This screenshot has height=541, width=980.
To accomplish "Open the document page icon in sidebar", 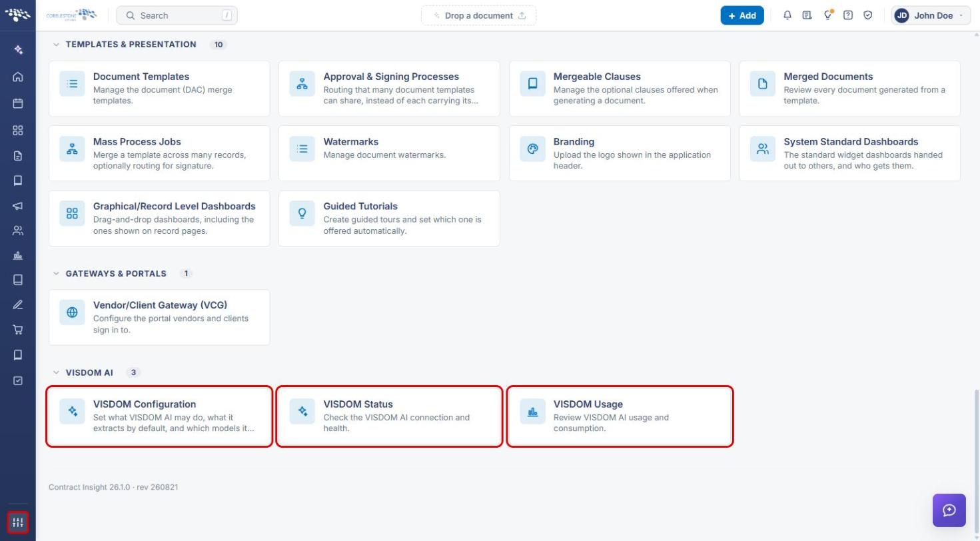I will click(x=18, y=156).
